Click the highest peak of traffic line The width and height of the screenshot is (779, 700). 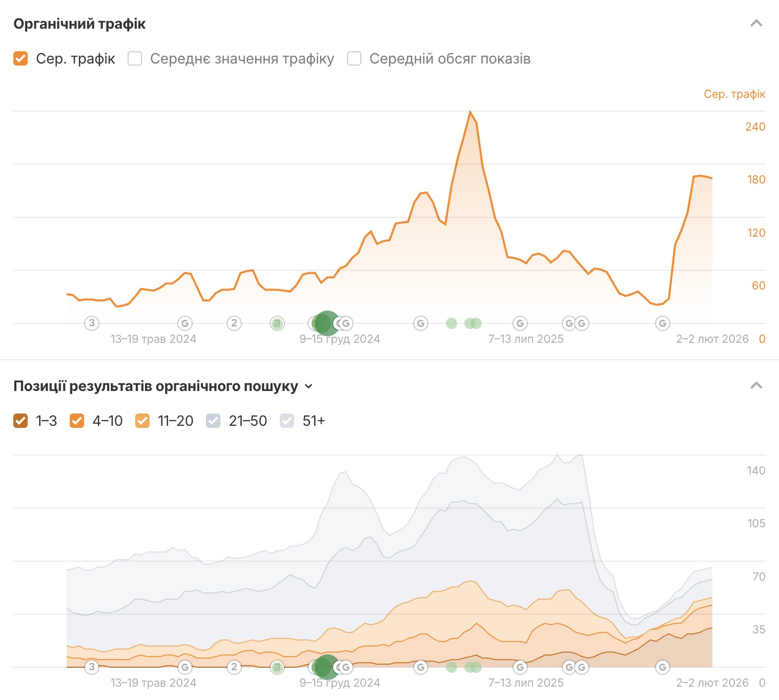[x=470, y=112]
